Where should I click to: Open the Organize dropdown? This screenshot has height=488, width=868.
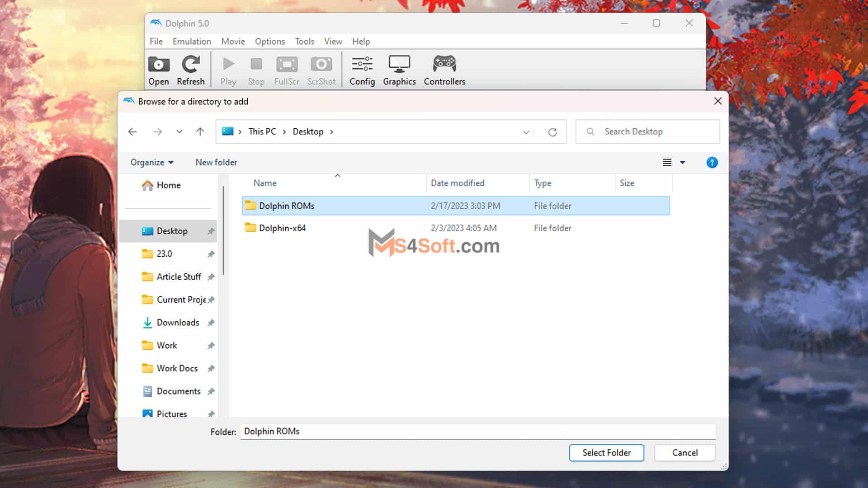click(152, 162)
